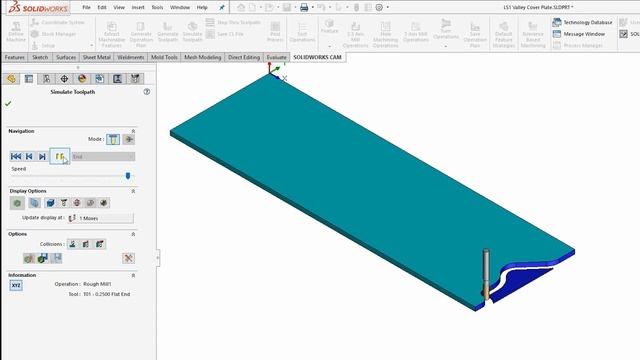Viewport: 640px width, 360px height.
Task: Collapse the Information section
Action: coord(133,276)
